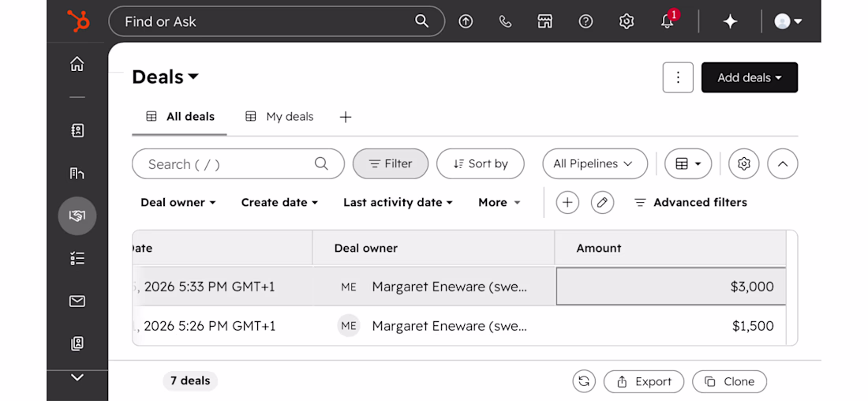Open the marketplace storefront icon
868x401 pixels.
(545, 21)
